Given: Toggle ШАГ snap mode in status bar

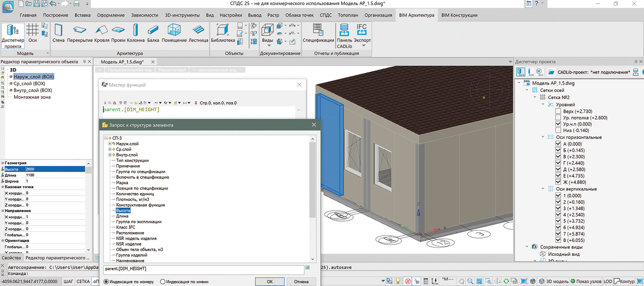Looking at the screenshot, I should 68,282.
